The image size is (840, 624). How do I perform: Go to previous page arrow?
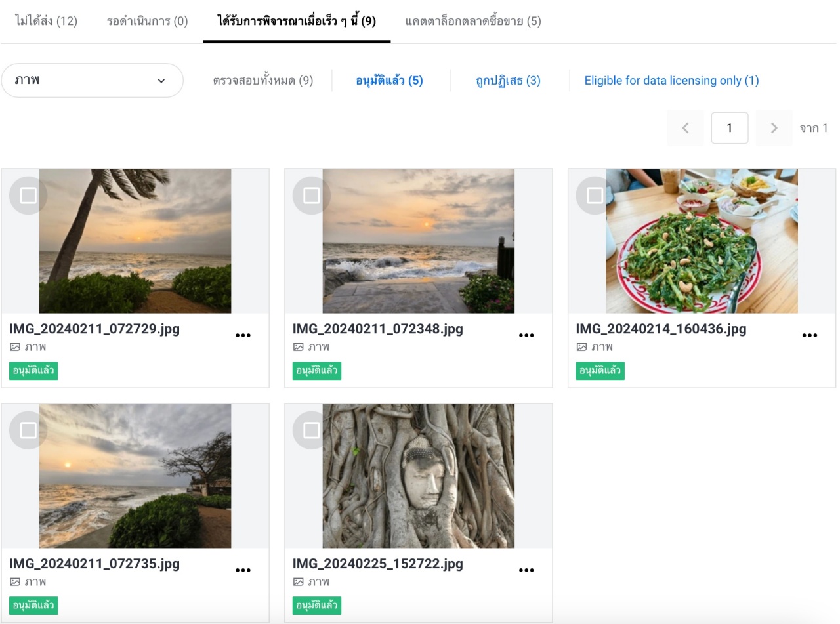click(685, 128)
